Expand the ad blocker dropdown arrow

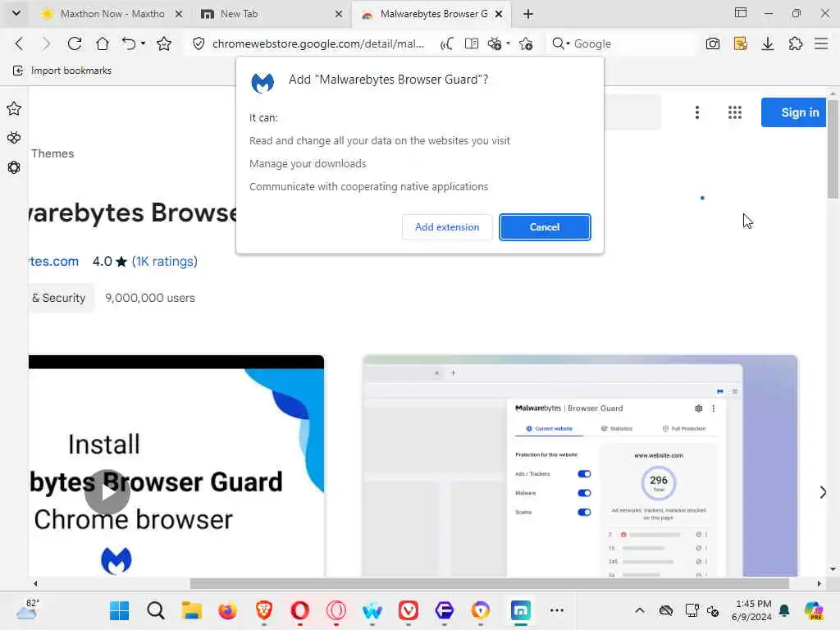click(508, 43)
